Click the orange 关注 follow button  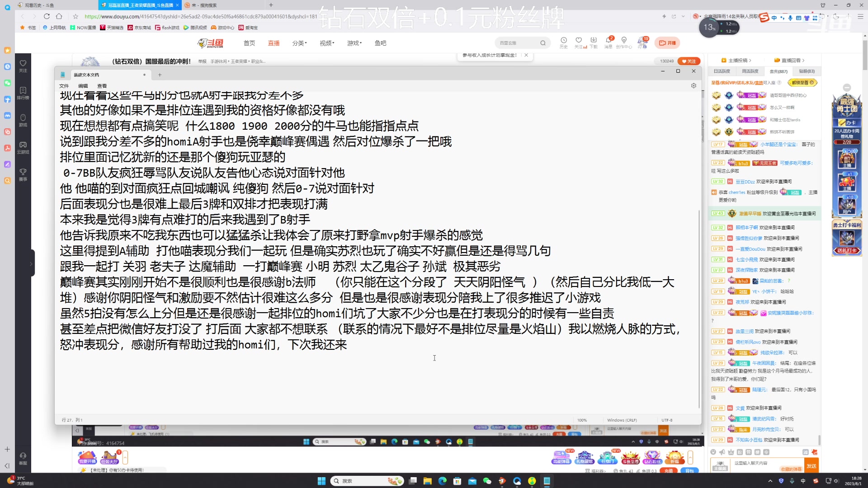pos(689,61)
